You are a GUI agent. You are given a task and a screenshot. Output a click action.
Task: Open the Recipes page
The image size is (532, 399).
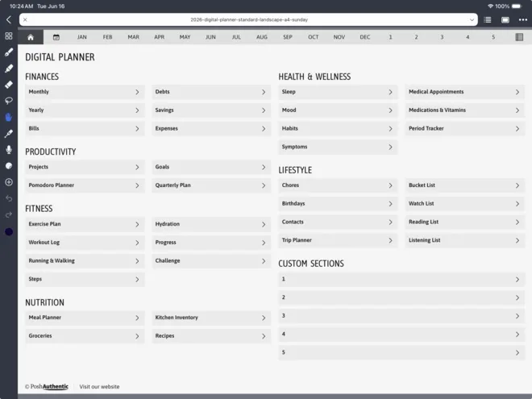tap(211, 336)
